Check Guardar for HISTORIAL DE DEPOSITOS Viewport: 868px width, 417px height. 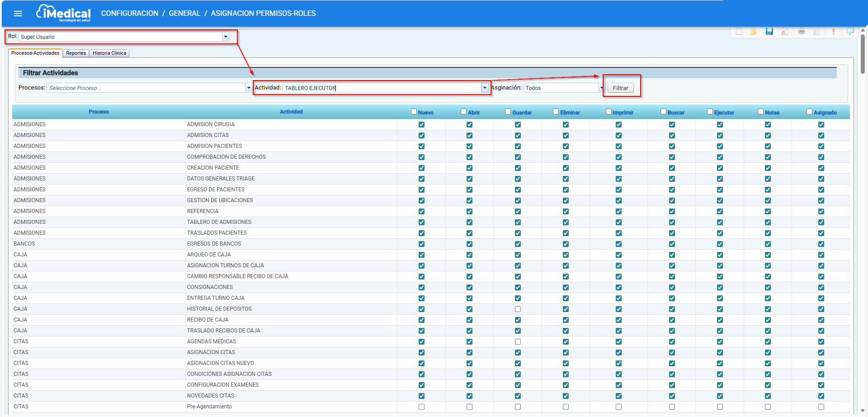click(518, 309)
